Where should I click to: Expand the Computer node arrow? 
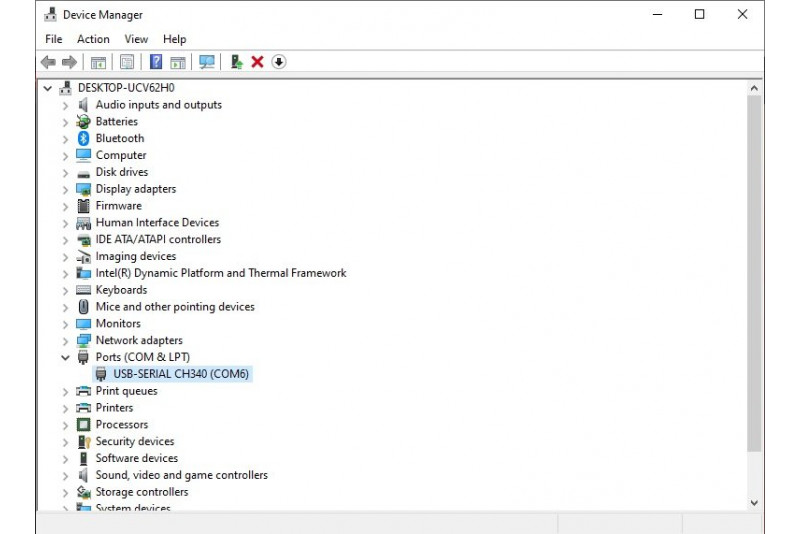tap(65, 156)
